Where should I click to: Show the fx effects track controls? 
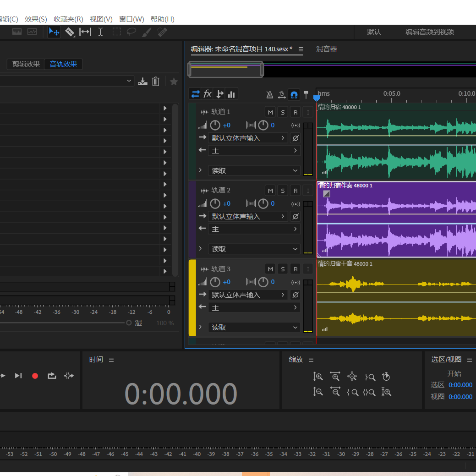208,94
